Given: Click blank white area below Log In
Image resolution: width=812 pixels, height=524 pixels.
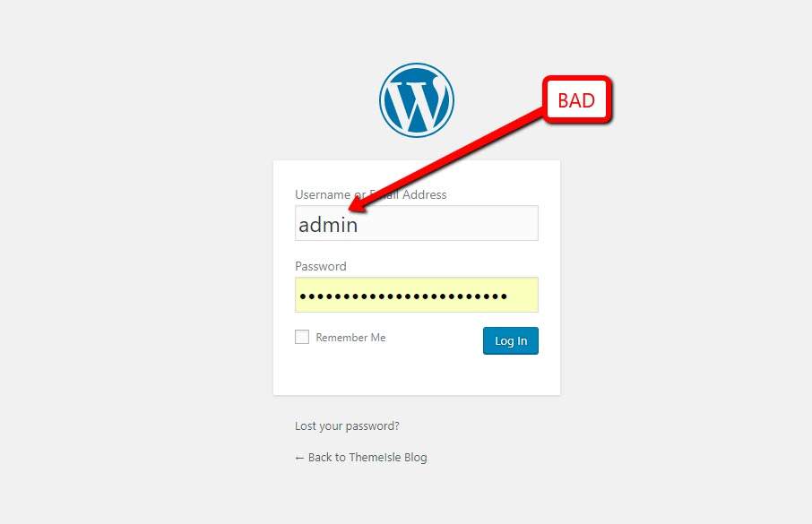Looking at the screenshot, I should click(417, 375).
